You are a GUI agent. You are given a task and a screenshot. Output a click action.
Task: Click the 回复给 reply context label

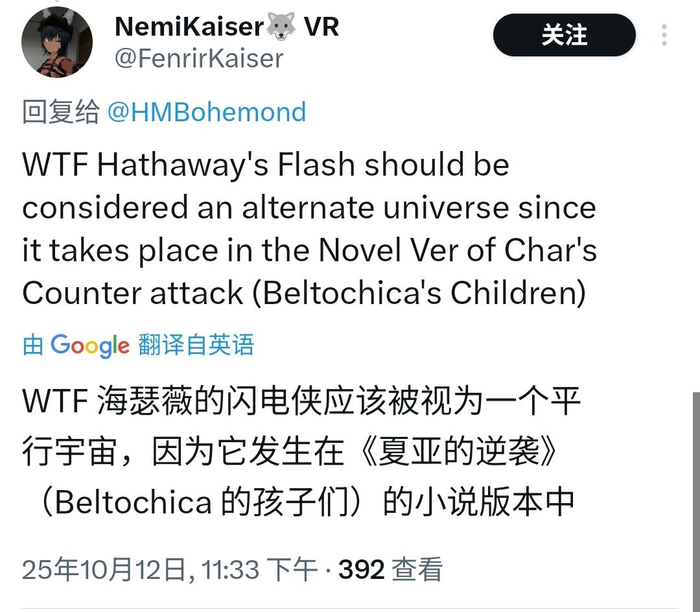[x=62, y=112]
